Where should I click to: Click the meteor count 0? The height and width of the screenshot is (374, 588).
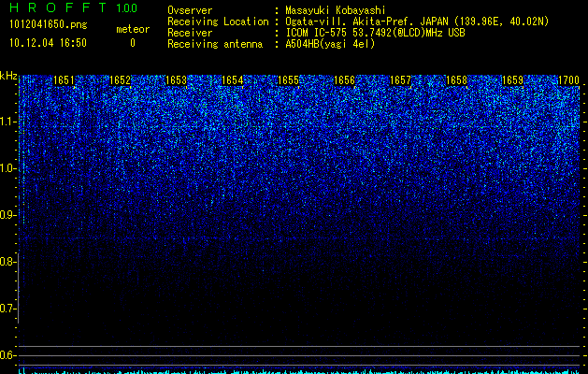tap(133, 43)
